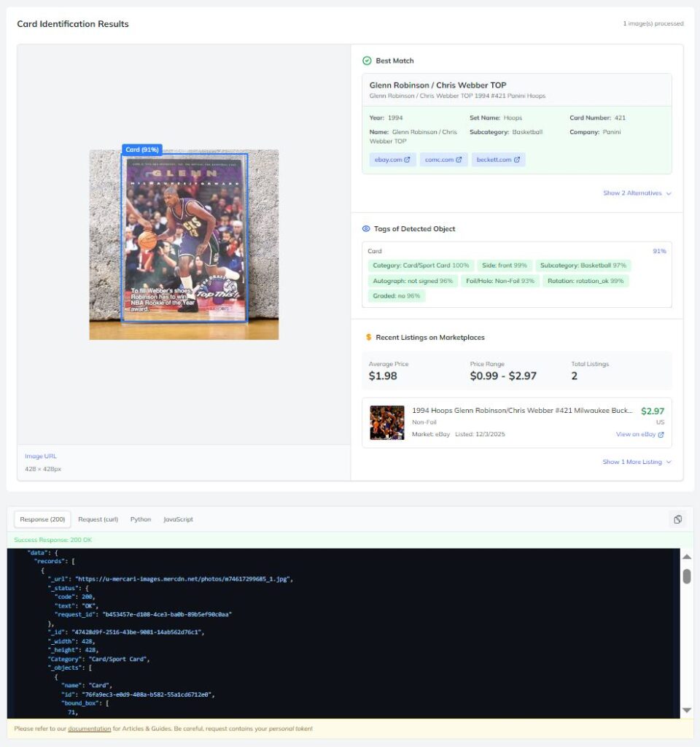Expand Show 2 Alternatives

(x=637, y=193)
